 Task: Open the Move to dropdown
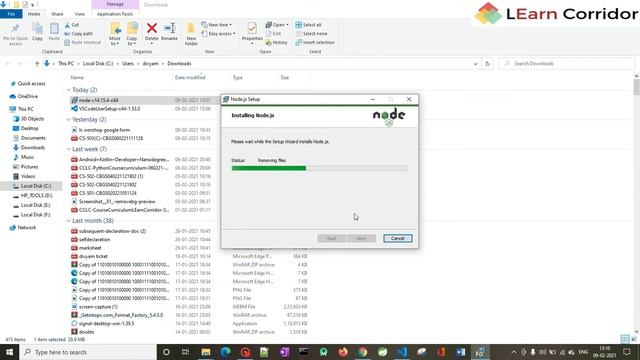(115, 34)
